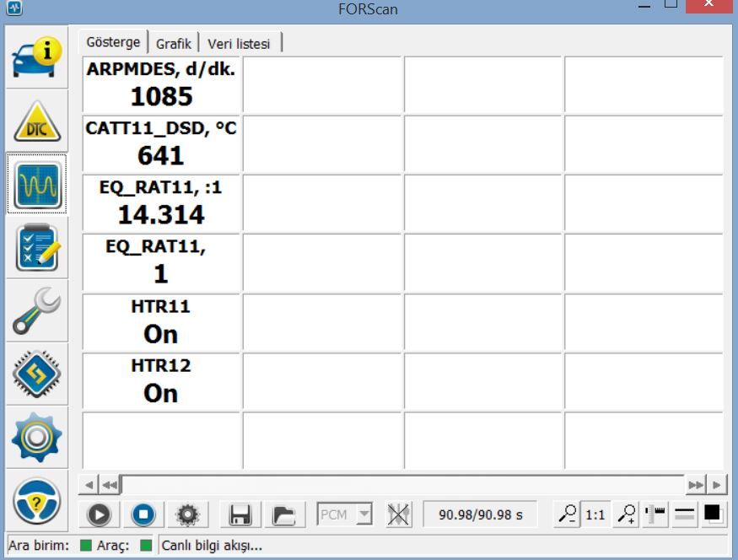This screenshot has height=560, width=738.
Task: Select the EQ_RAT11 gauge showing 1
Action: click(161, 262)
